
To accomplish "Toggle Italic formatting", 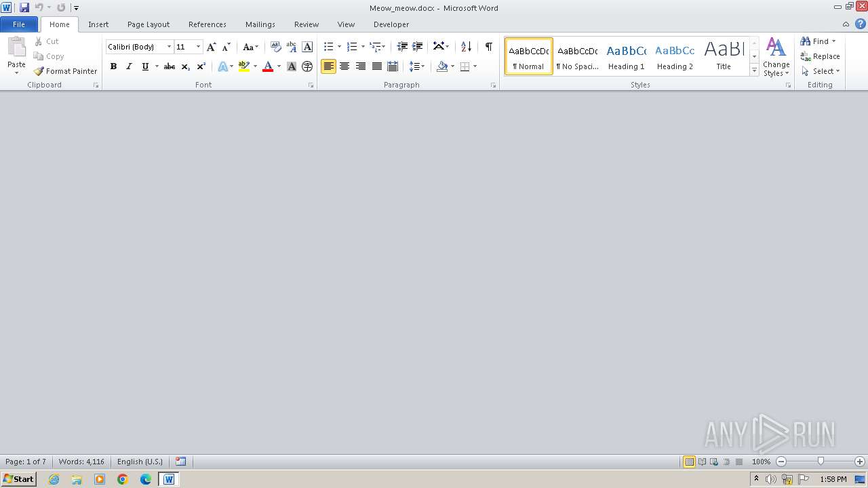I will [x=129, y=66].
